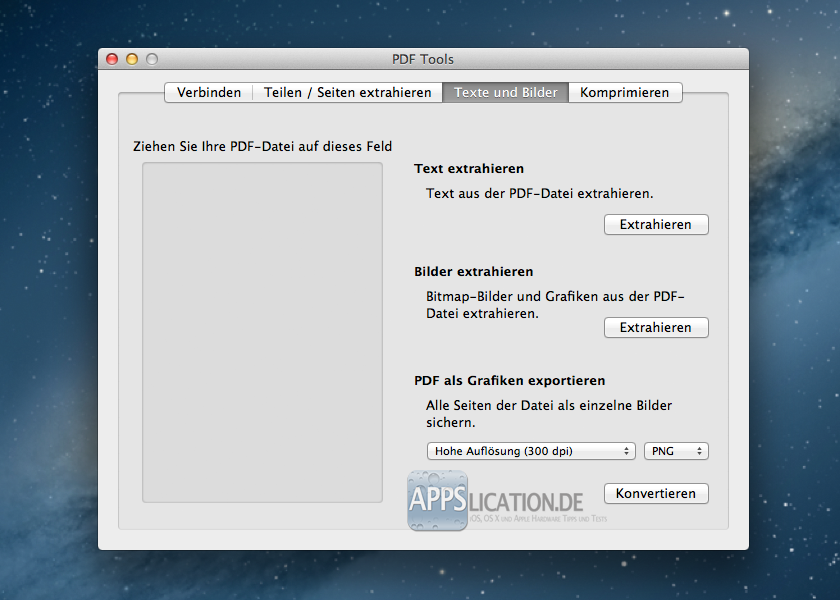Click the 'Alle Seiten der Datei' description text

(x=549, y=414)
